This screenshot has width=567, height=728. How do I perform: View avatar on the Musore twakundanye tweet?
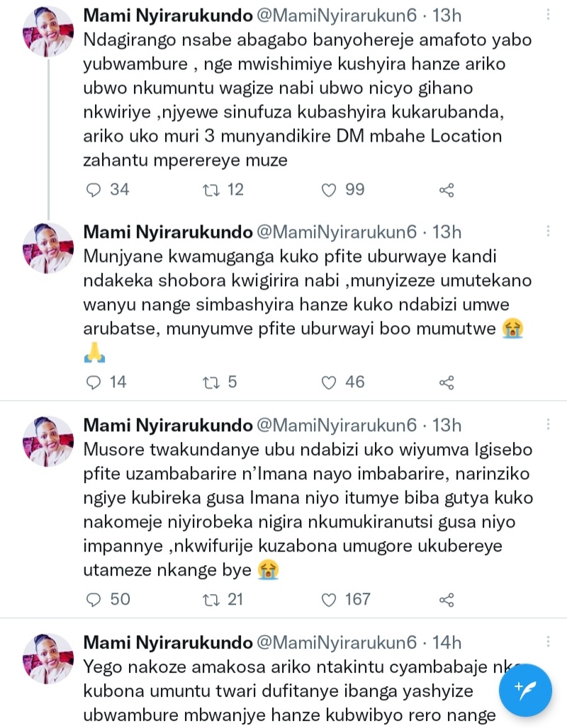(48, 440)
